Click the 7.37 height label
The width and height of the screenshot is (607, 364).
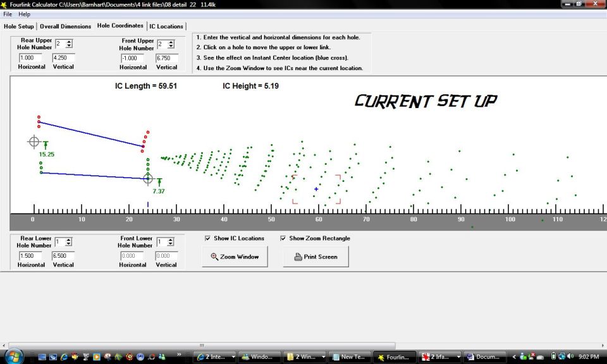[159, 191]
